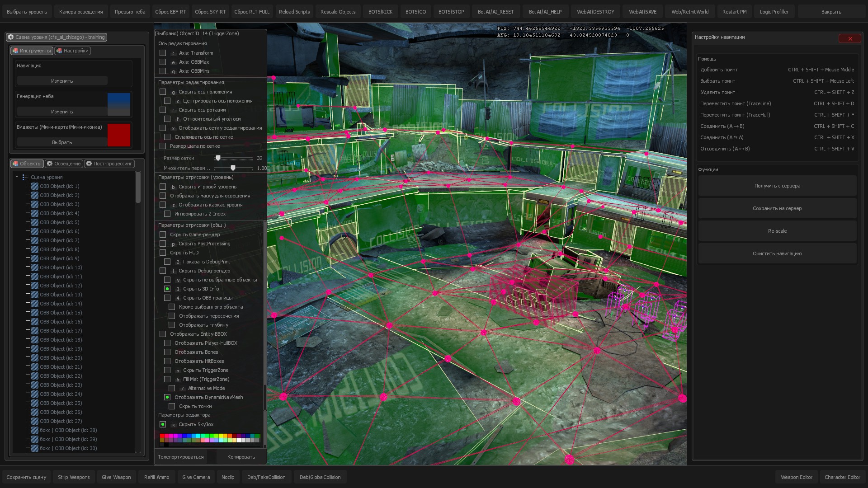Toggle Axis: Transform checkbox
Screen dimensions: 868x488
click(x=163, y=53)
